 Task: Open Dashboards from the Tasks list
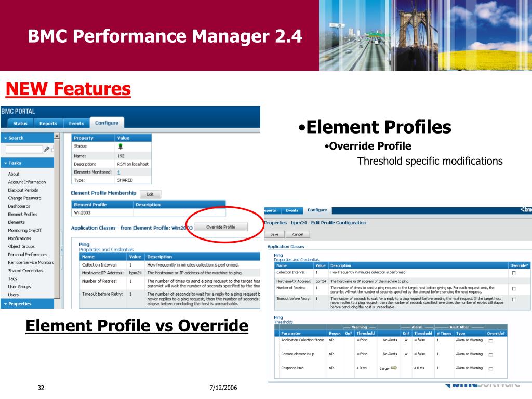tap(19, 206)
